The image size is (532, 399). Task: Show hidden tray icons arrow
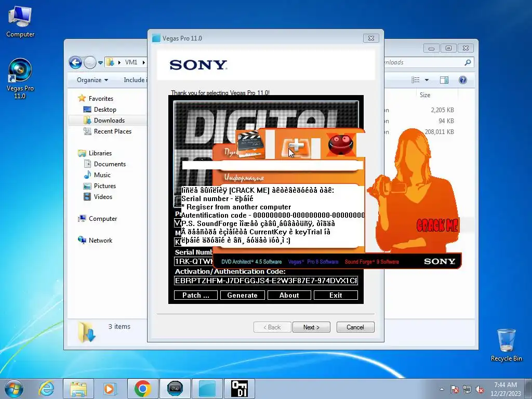[442, 389]
